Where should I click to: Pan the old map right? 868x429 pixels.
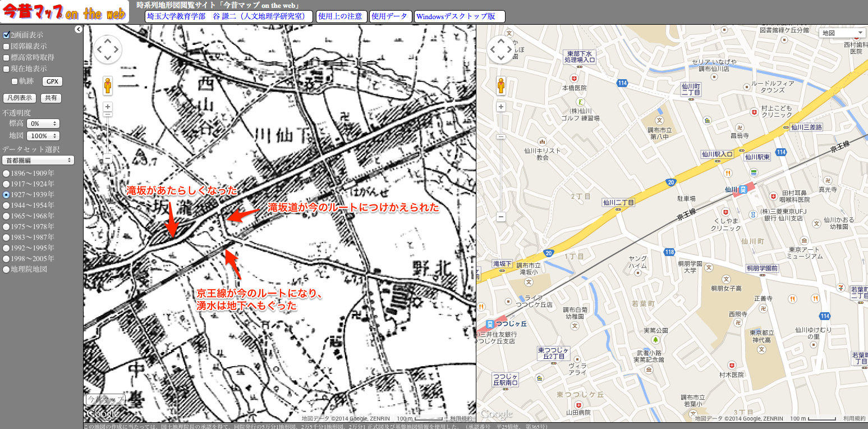tap(116, 50)
